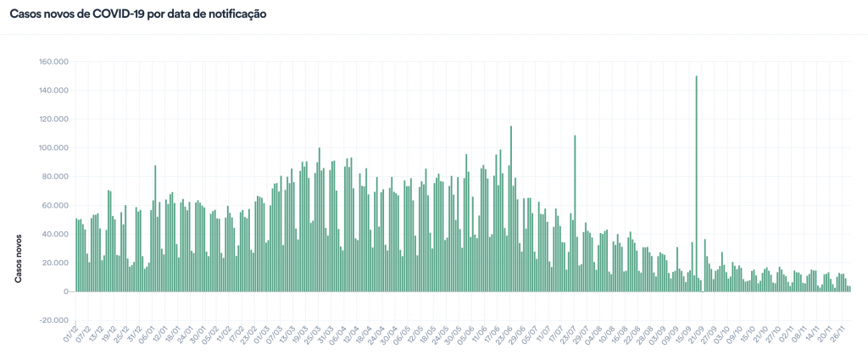Click the 0 baseline y-axis label
This screenshot has width=868, height=360.
coord(64,291)
